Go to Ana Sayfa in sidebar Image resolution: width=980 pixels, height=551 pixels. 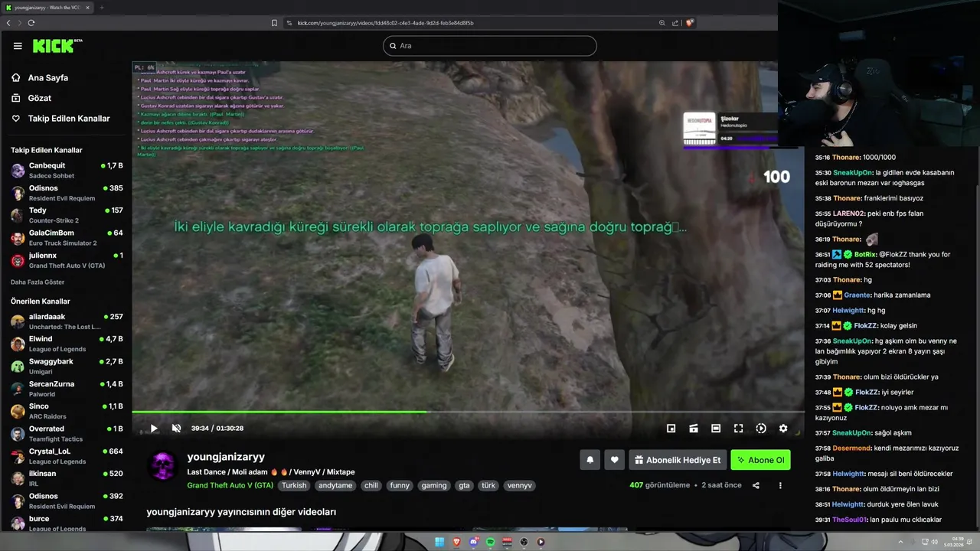(40, 77)
